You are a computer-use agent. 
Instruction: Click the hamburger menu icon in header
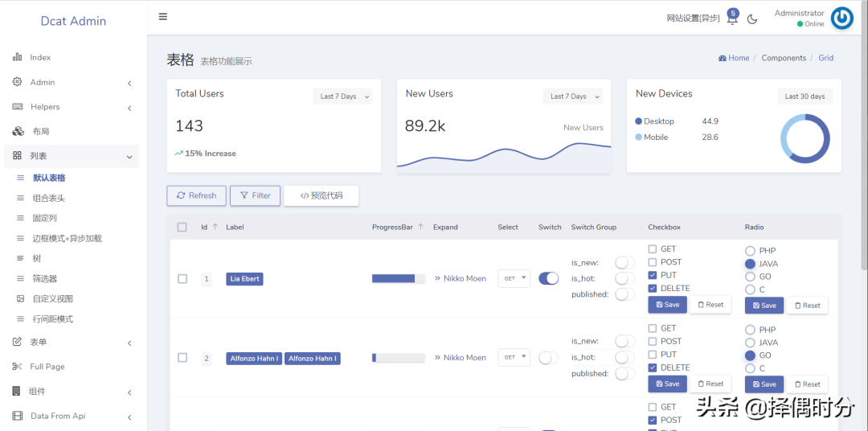tap(163, 17)
